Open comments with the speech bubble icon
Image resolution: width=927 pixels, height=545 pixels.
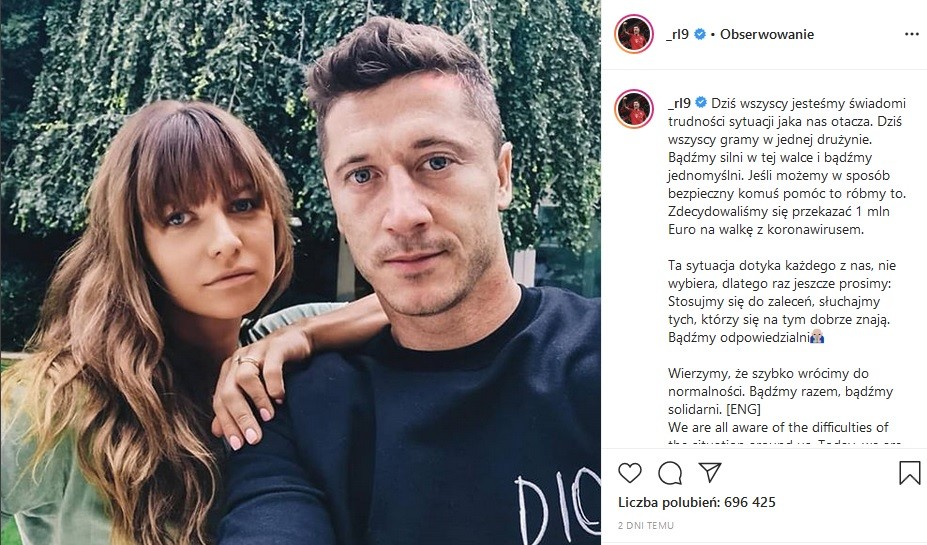click(670, 473)
